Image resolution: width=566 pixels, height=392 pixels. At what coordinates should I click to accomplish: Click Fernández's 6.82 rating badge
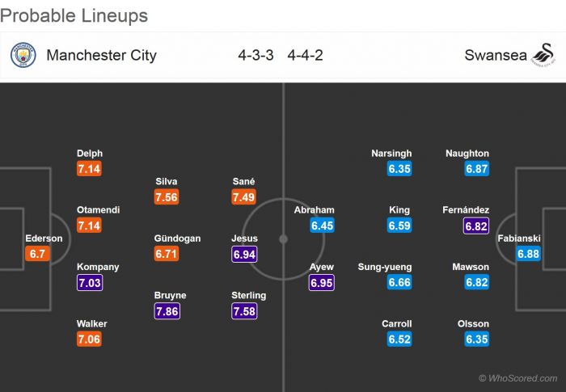(x=477, y=226)
